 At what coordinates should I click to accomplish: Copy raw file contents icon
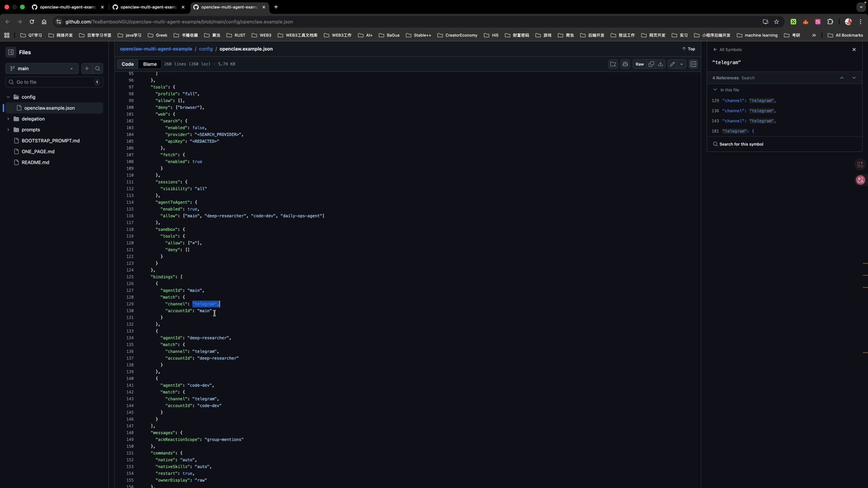(x=651, y=64)
